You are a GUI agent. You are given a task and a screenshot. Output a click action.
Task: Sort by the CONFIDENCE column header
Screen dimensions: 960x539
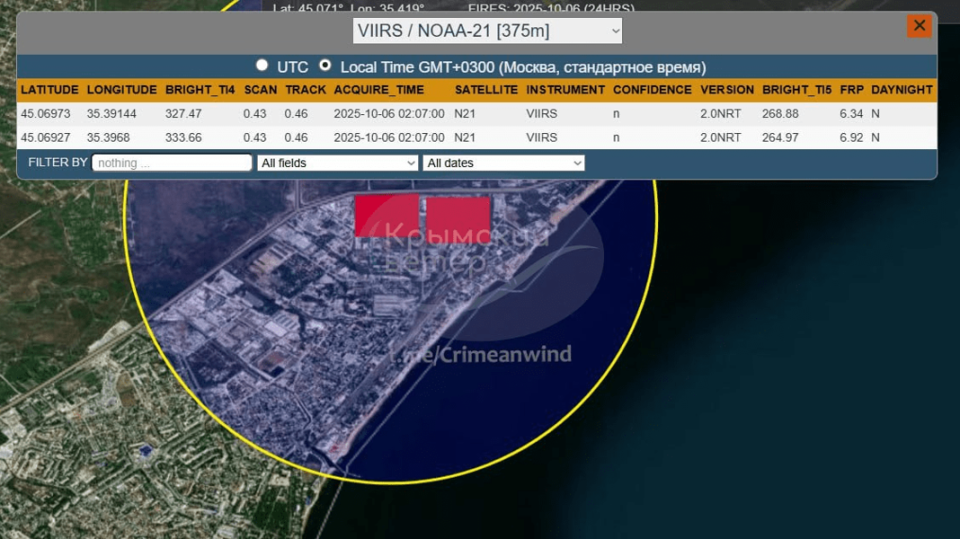(x=652, y=90)
